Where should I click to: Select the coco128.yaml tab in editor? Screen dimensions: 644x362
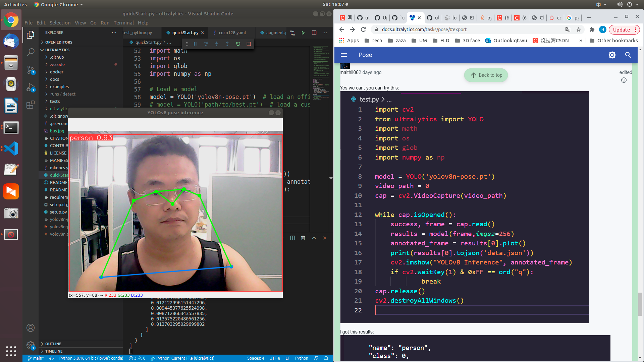coord(232,32)
